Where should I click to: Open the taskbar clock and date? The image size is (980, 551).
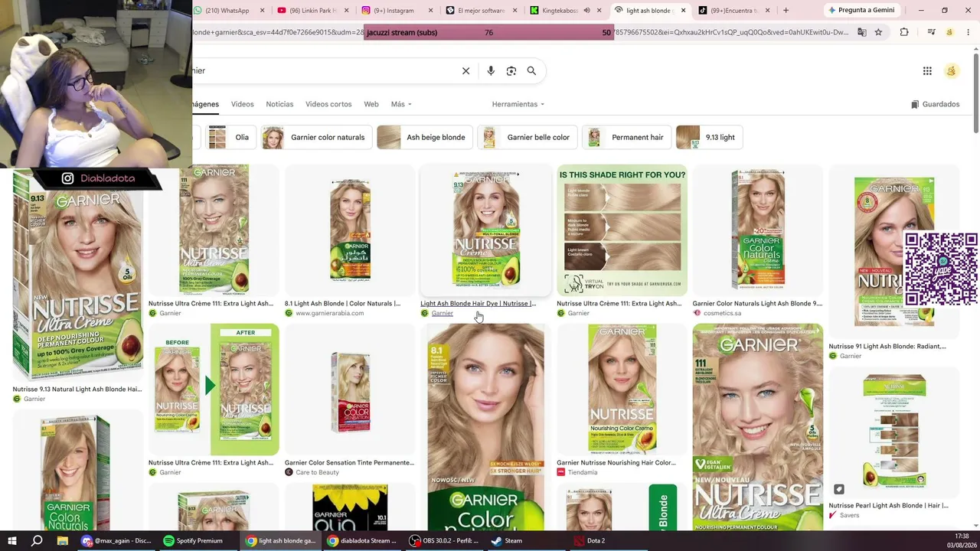(962, 541)
